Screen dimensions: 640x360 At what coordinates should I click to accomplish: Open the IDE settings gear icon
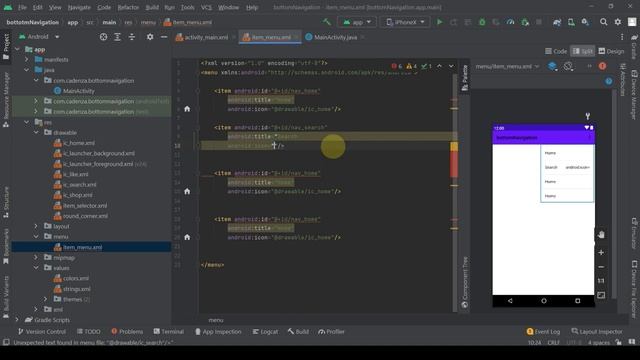(x=618, y=22)
